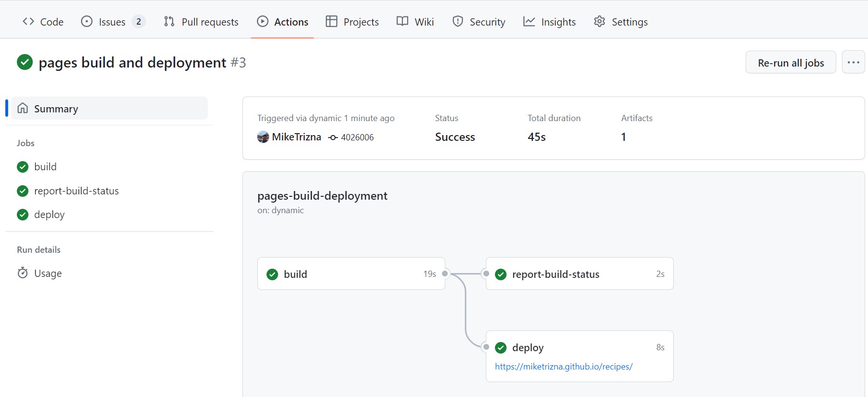
Task: Open the three-dots workflow run menu
Action: (854, 62)
